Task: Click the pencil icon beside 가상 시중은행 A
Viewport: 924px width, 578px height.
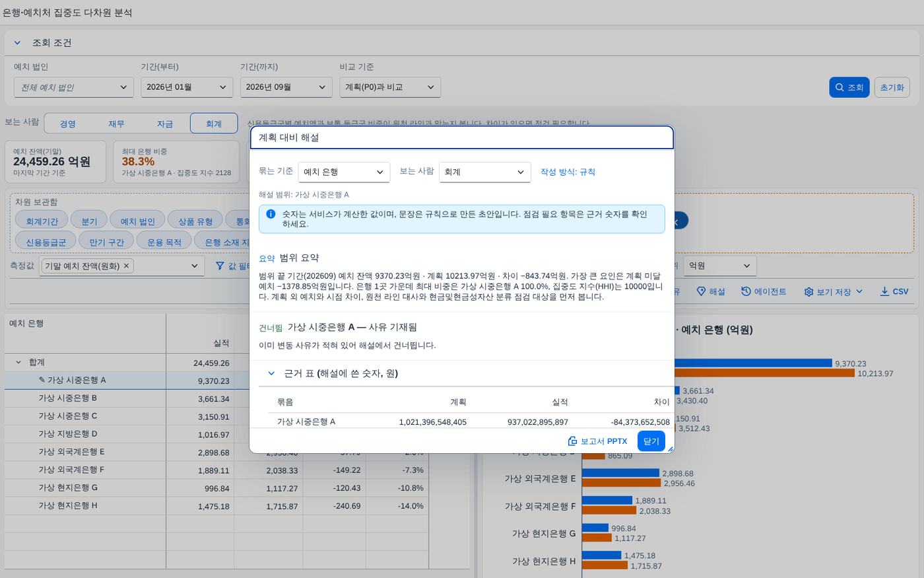Action: pos(42,380)
